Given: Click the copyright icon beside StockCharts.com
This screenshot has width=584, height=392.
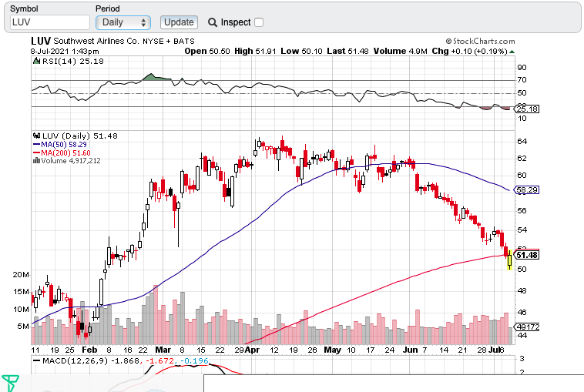Looking at the screenshot, I should [x=448, y=40].
